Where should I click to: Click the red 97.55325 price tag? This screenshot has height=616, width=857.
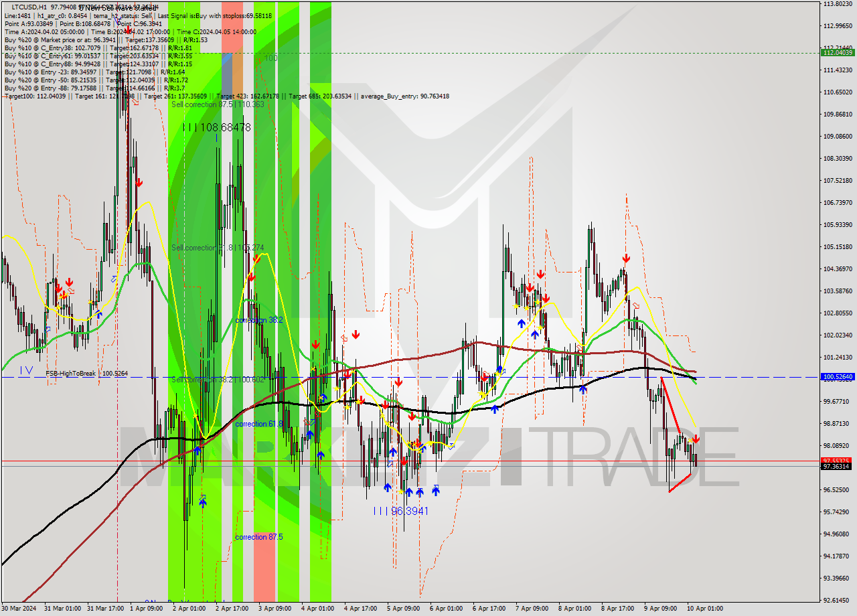836,460
